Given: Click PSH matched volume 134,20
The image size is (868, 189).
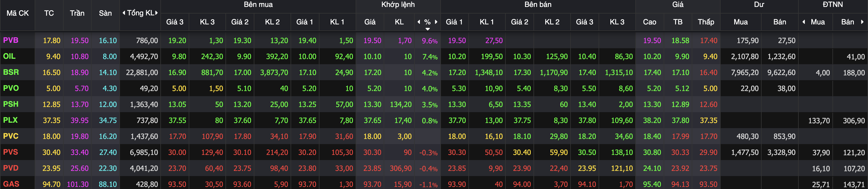Looking at the screenshot, I should pos(401,104).
